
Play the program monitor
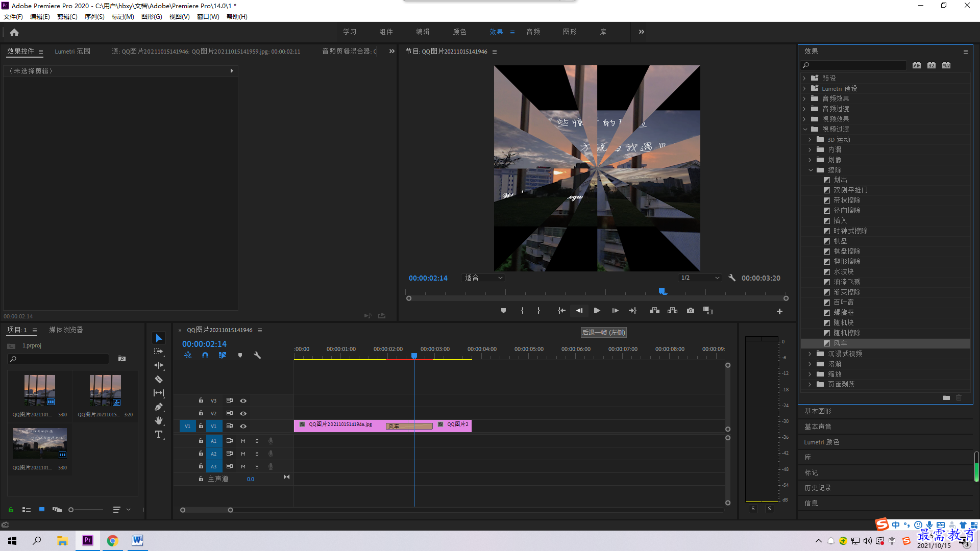[597, 311]
